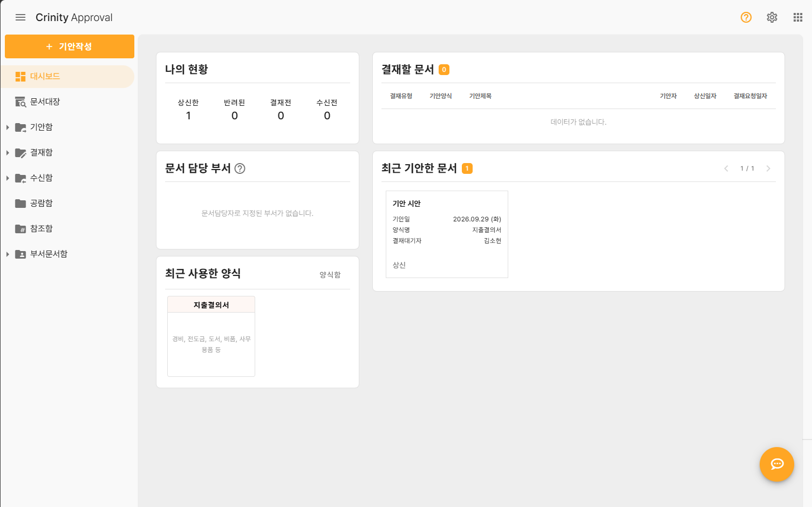812x507 pixels.
Task: Open 공람함 in the sidebar
Action: click(x=67, y=204)
